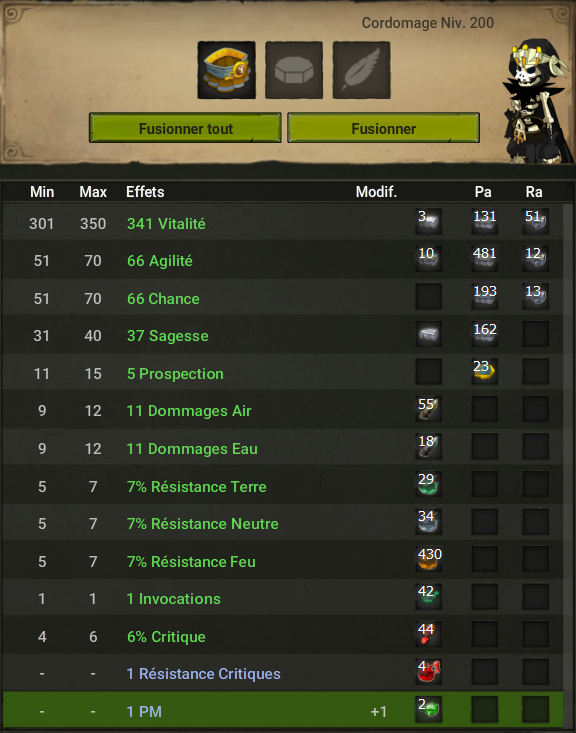Use the Résistance Feu rune with count 430
Image resolution: width=576 pixels, height=733 pixels.
(428, 560)
